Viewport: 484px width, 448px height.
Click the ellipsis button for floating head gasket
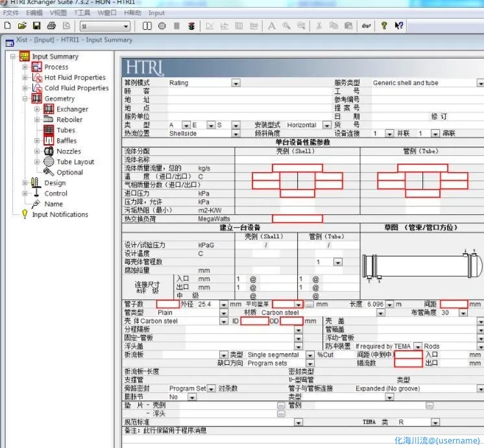pos(281,414)
